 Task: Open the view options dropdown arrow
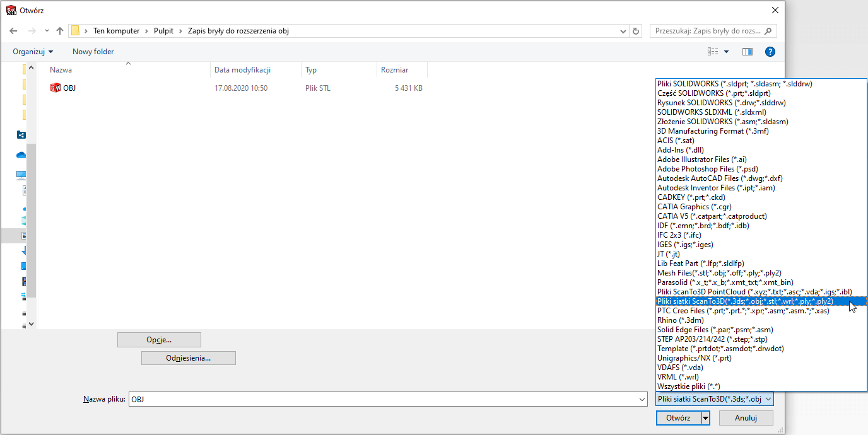click(726, 52)
